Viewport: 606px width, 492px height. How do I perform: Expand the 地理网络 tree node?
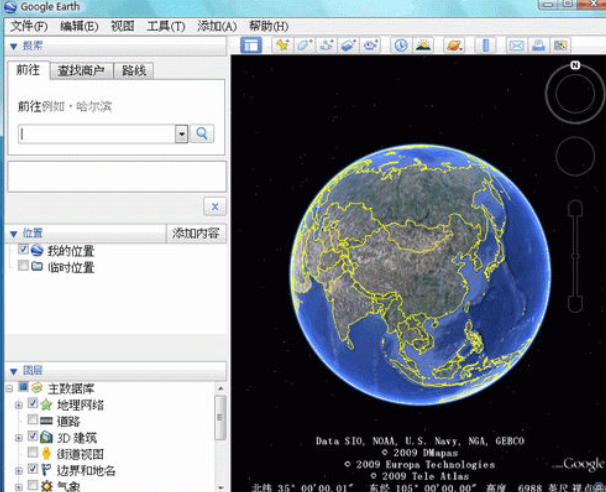click(x=18, y=405)
